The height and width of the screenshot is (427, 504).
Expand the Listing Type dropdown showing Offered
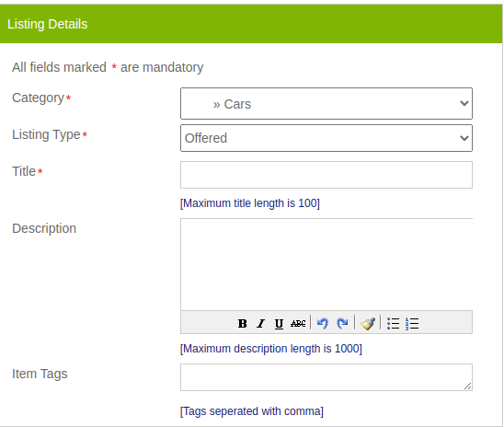point(326,138)
